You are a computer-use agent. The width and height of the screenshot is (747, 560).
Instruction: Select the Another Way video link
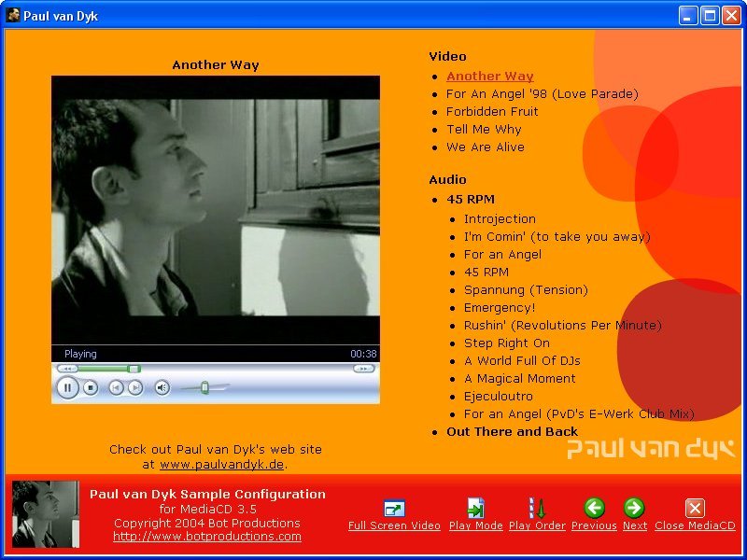[x=489, y=77]
